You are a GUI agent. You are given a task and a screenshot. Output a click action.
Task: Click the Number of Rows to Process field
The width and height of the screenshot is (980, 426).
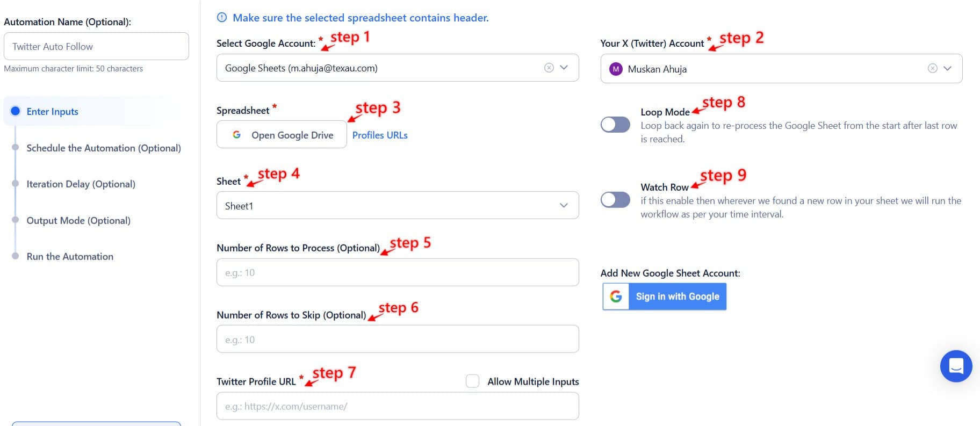pos(397,273)
